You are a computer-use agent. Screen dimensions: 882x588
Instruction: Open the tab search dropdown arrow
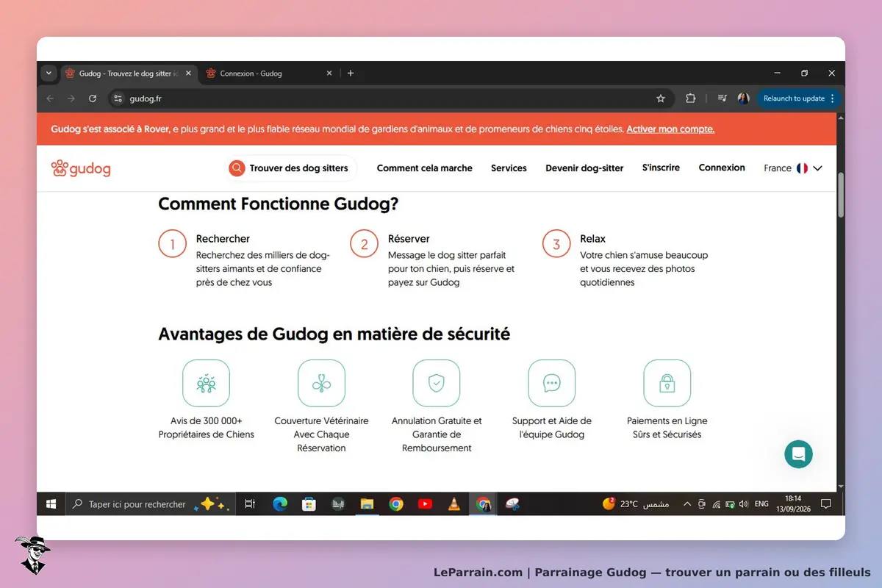pyautogui.click(x=49, y=73)
